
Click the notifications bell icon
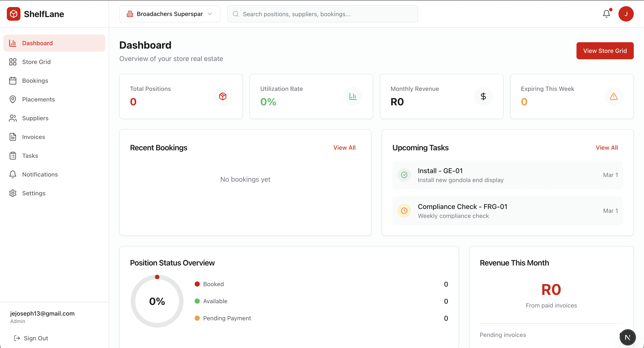click(606, 14)
